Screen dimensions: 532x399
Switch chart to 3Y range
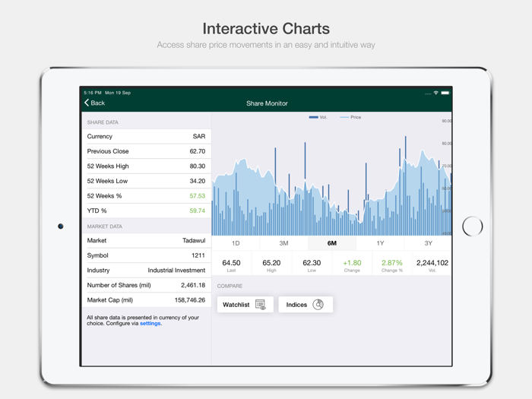pyautogui.click(x=428, y=243)
